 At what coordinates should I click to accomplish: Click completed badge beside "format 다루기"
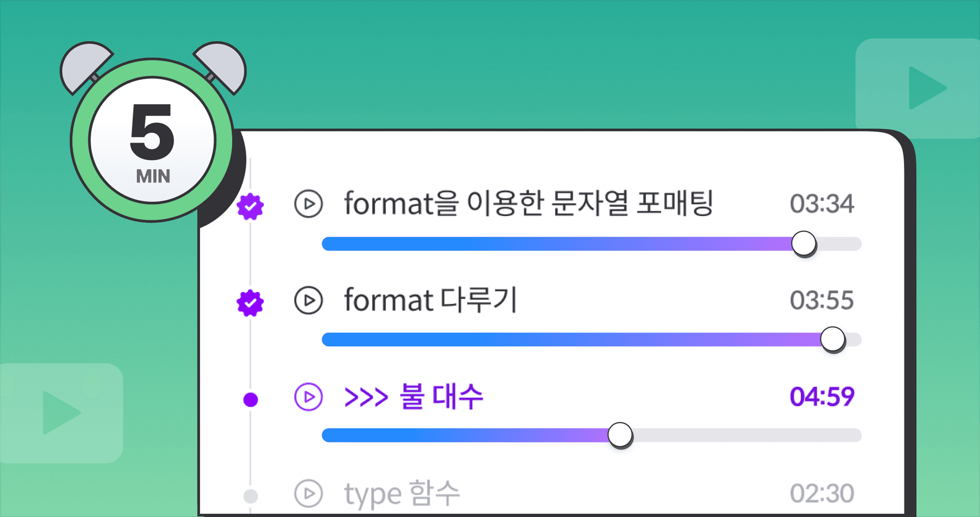pos(250,303)
